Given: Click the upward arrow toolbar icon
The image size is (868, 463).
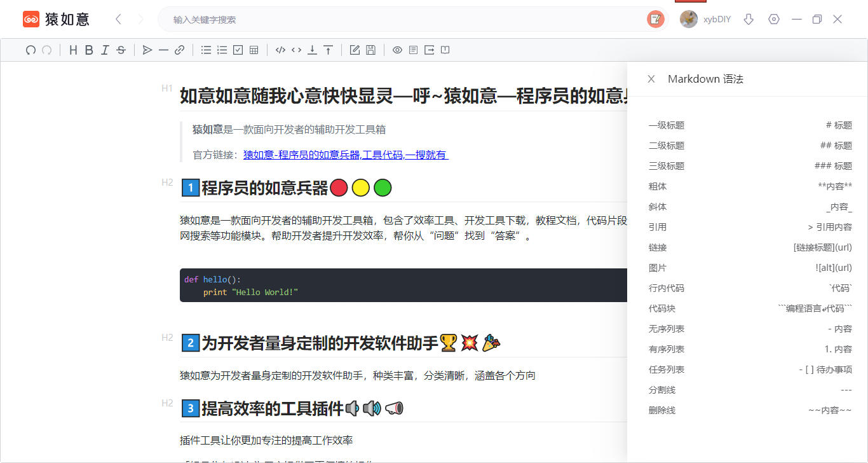Looking at the screenshot, I should pos(328,50).
